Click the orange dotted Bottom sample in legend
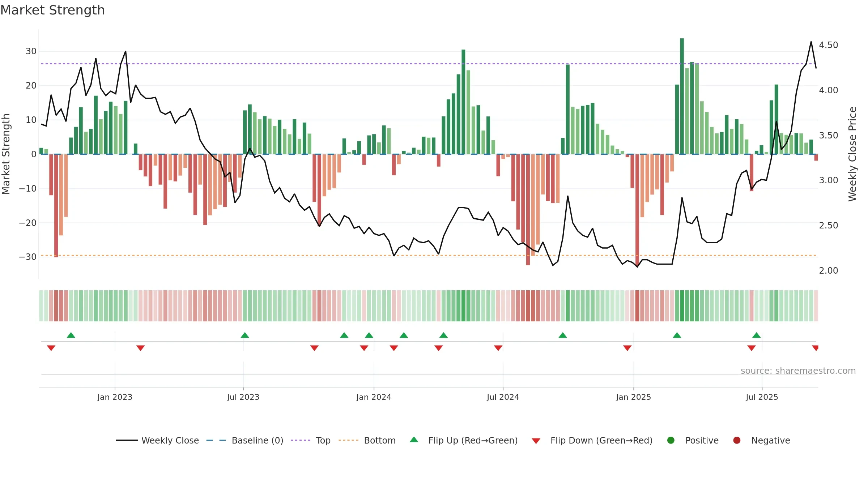Viewport: 868px width, 488px height. 349,440
